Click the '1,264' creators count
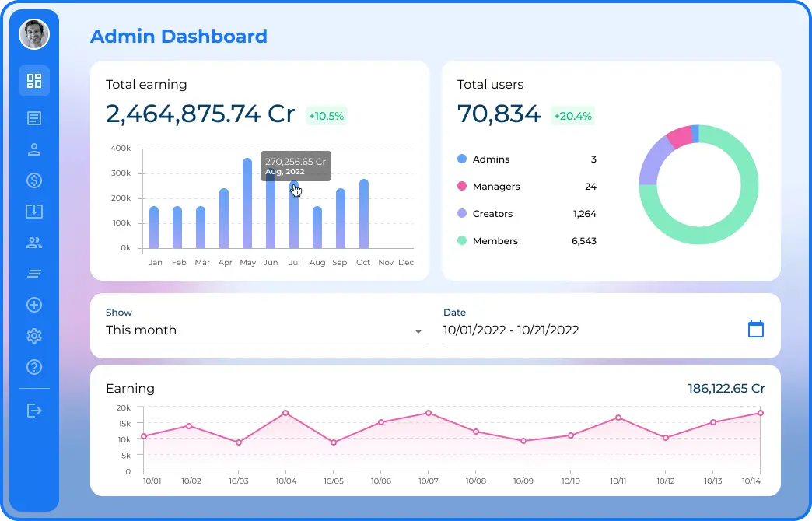812x521 pixels. [x=585, y=214]
